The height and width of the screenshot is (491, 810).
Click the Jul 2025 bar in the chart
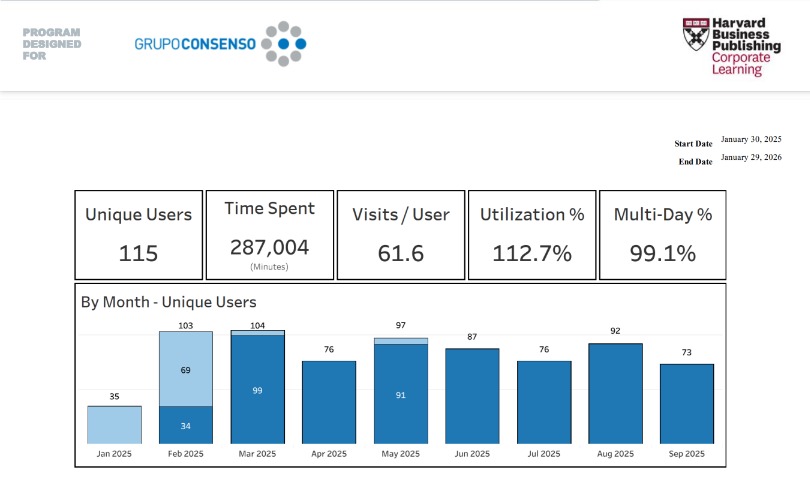(544, 402)
